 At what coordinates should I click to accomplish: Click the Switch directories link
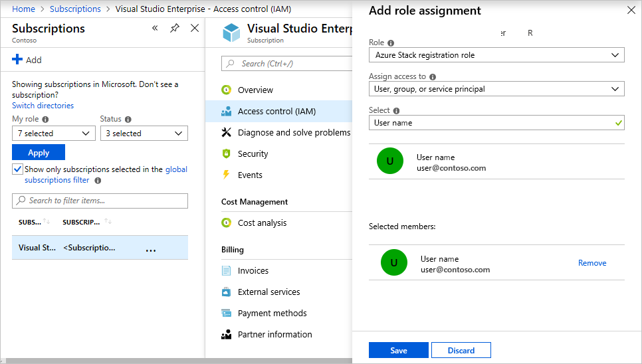(43, 106)
